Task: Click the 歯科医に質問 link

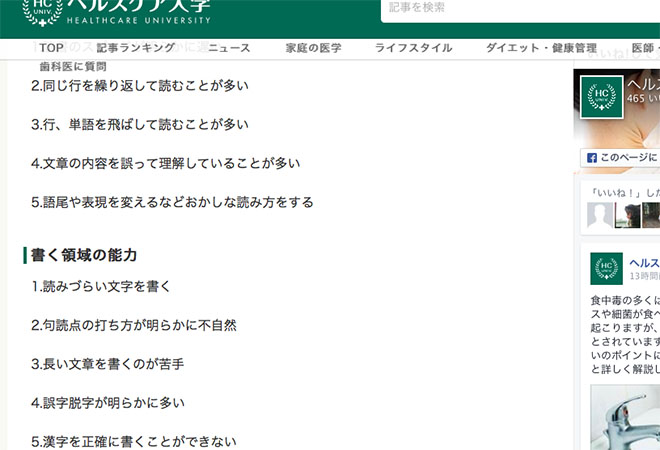Action: 73,66
